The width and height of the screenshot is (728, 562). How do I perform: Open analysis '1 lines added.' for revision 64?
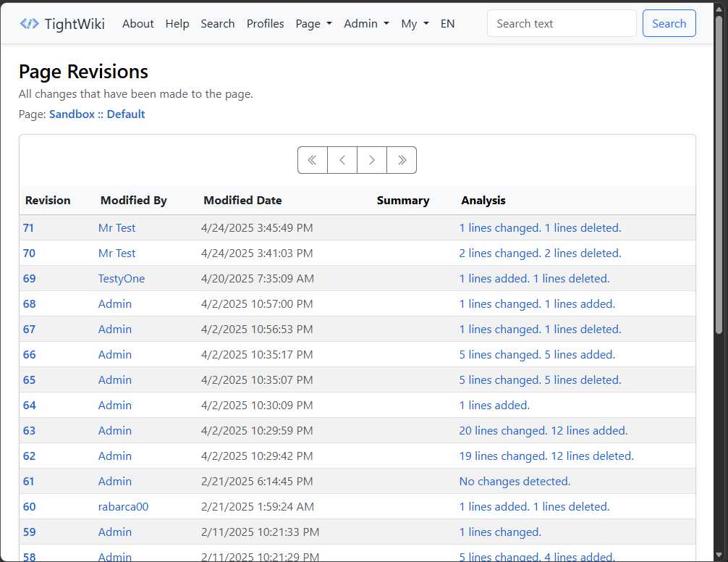pos(494,406)
